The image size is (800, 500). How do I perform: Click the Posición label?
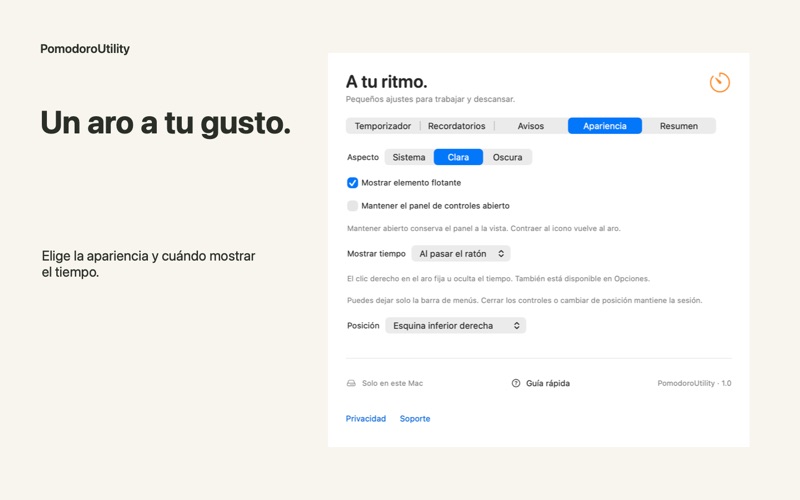(363, 326)
